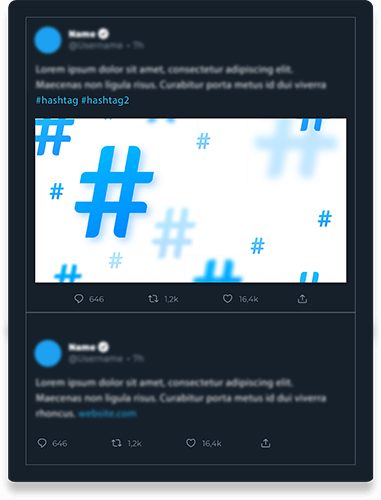Click the 1,2k retweet count on second tweet
Viewport: 381px width, 500px height.
pos(135,444)
